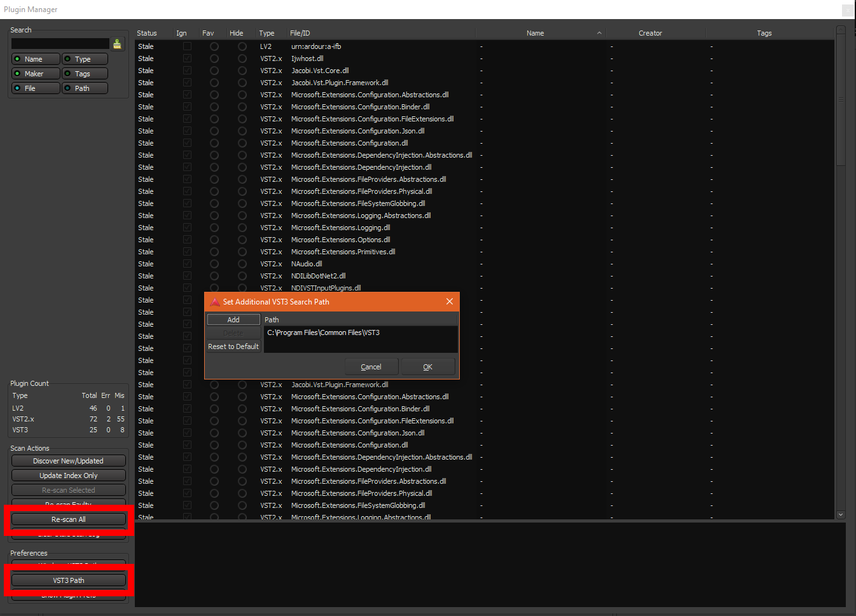This screenshot has width=856, height=616.
Task: Open the VST3 Path preference
Action: pyautogui.click(x=69, y=580)
